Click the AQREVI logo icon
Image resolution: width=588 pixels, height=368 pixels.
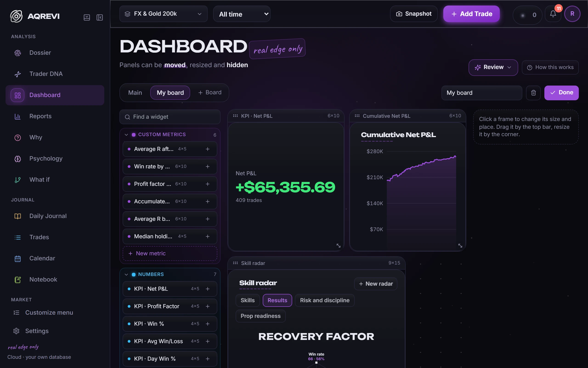pyautogui.click(x=16, y=16)
